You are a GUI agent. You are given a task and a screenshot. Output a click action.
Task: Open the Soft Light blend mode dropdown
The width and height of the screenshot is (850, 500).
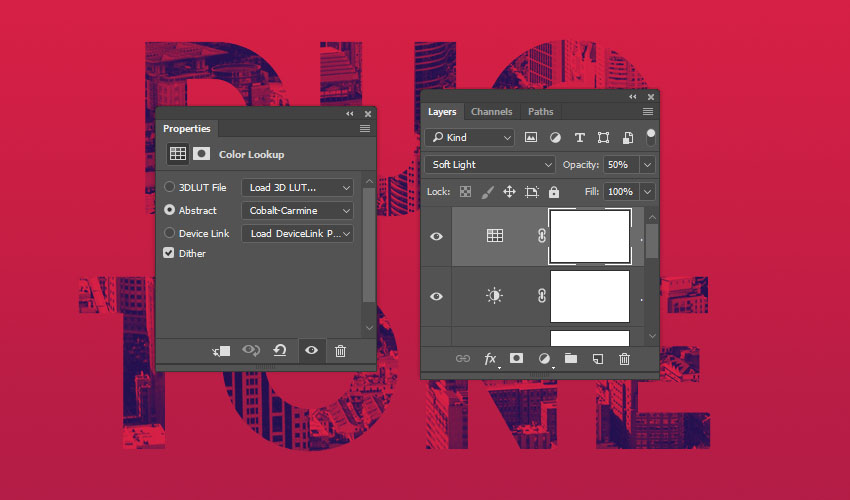[x=490, y=165]
